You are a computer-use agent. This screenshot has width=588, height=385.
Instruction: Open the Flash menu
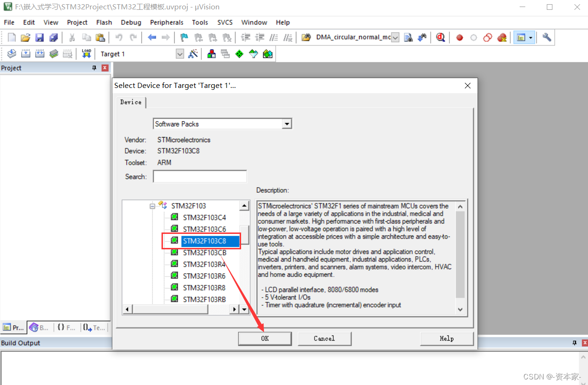[104, 22]
